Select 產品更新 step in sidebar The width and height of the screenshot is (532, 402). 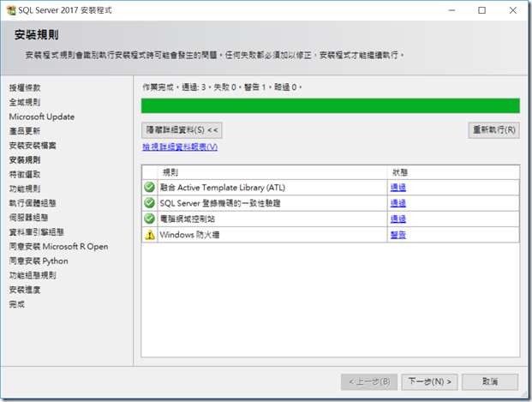(x=25, y=131)
